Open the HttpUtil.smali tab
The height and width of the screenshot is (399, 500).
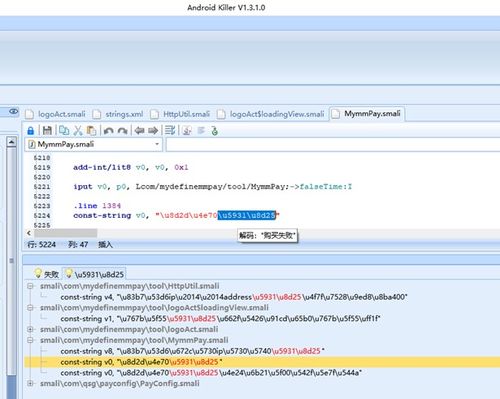click(180, 114)
